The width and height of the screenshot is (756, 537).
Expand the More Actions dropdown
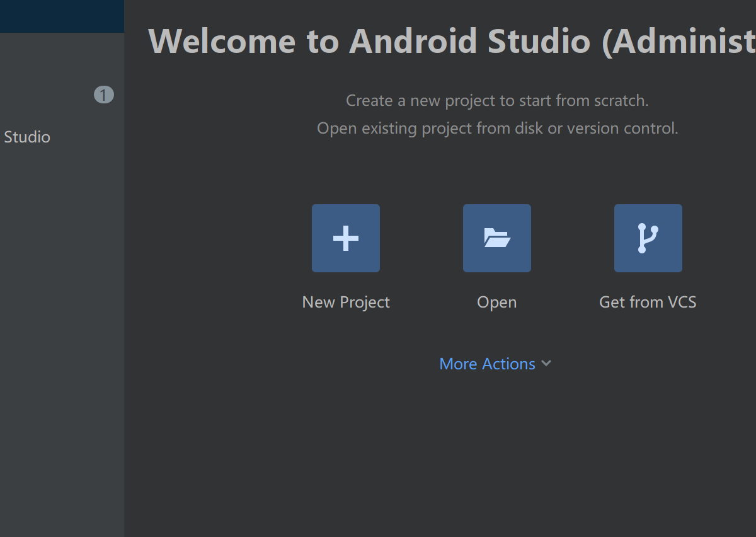coord(495,364)
